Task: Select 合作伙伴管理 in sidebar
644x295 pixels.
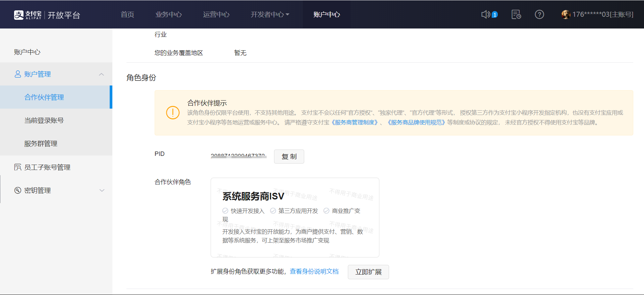Action: point(56,97)
